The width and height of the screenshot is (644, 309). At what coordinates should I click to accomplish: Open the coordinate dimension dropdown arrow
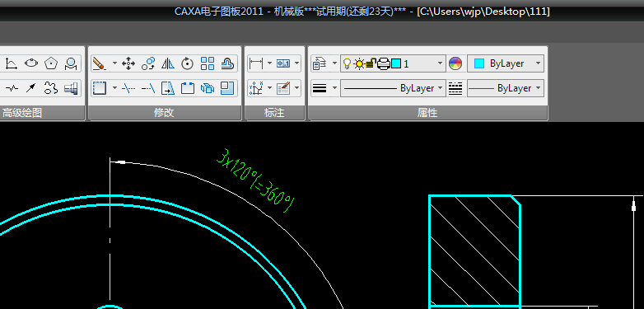point(270,88)
